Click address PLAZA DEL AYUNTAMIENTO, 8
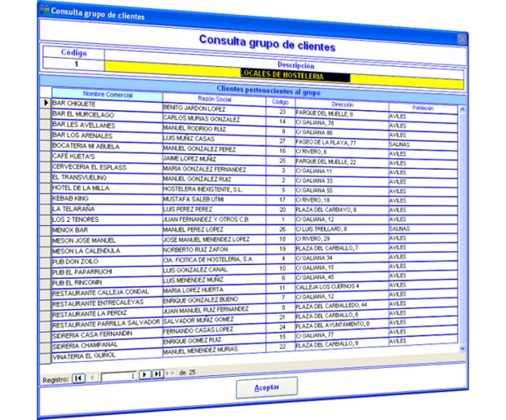The height and width of the screenshot is (420, 506). [x=333, y=325]
